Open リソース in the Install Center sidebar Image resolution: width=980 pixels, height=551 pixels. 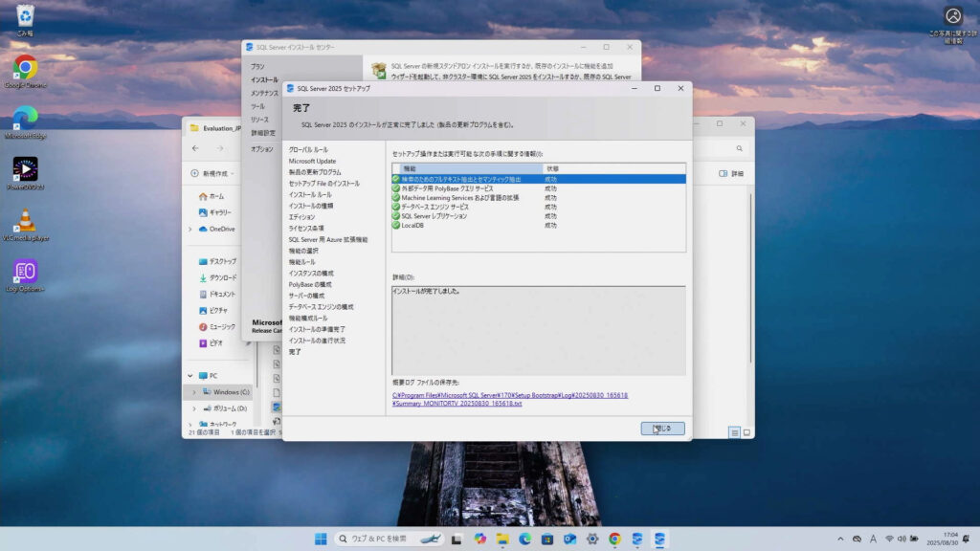pyautogui.click(x=259, y=120)
